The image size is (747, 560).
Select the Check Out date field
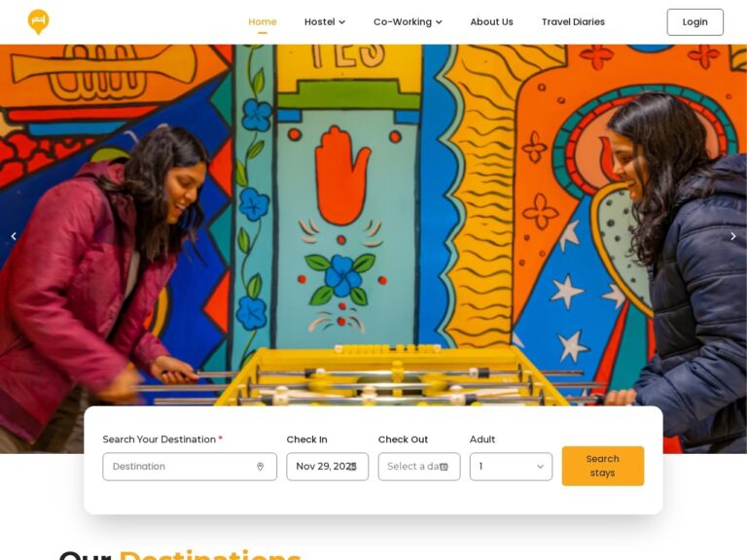point(419,467)
